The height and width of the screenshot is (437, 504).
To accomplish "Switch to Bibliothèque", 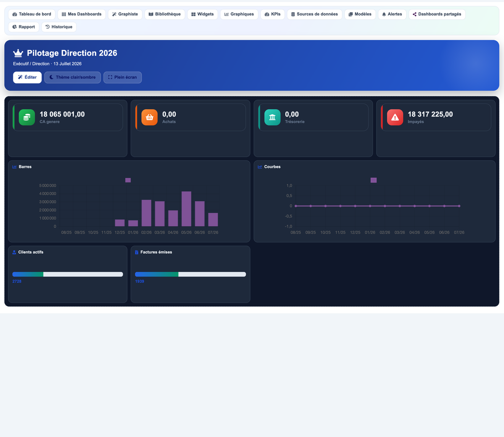I will [165, 14].
